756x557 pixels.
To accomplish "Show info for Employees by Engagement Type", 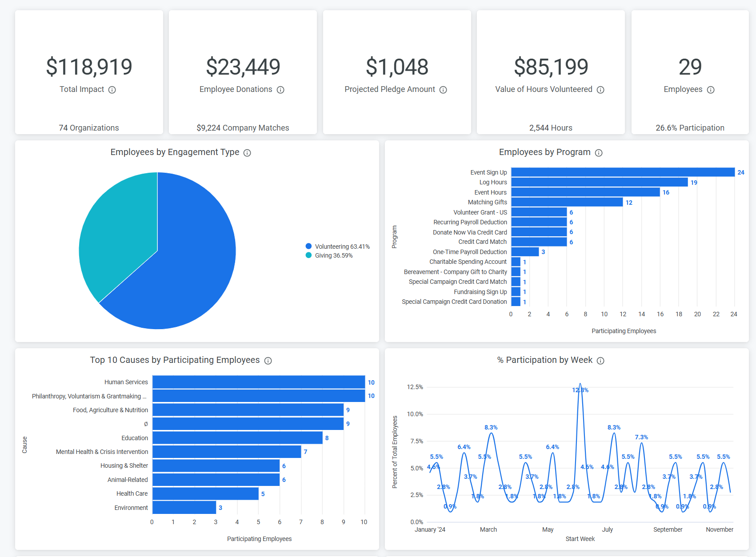I will coord(247,153).
